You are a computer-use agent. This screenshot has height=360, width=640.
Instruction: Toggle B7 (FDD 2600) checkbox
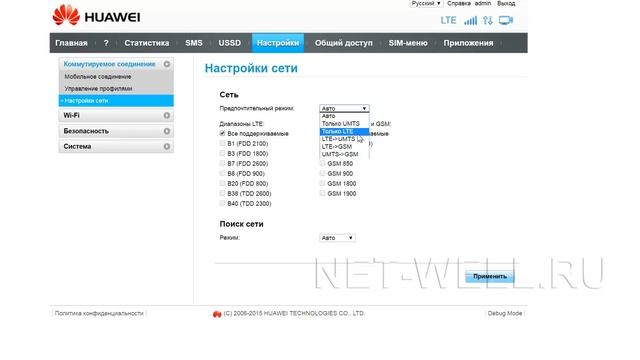coord(222,163)
